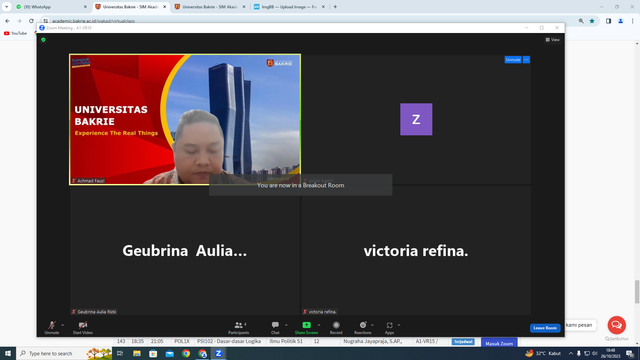Click the bookmark star icon
The image size is (640, 360).
coord(592,21)
